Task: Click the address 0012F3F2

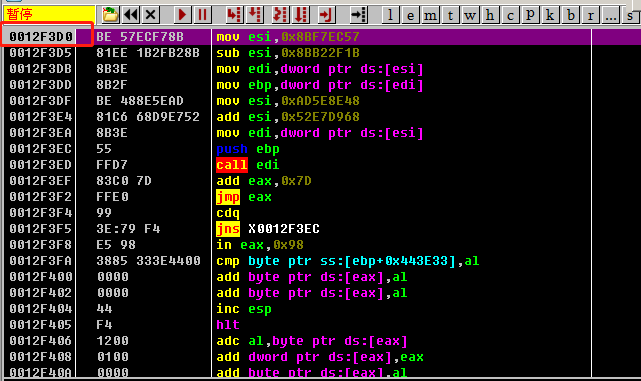Action: click(x=41, y=197)
